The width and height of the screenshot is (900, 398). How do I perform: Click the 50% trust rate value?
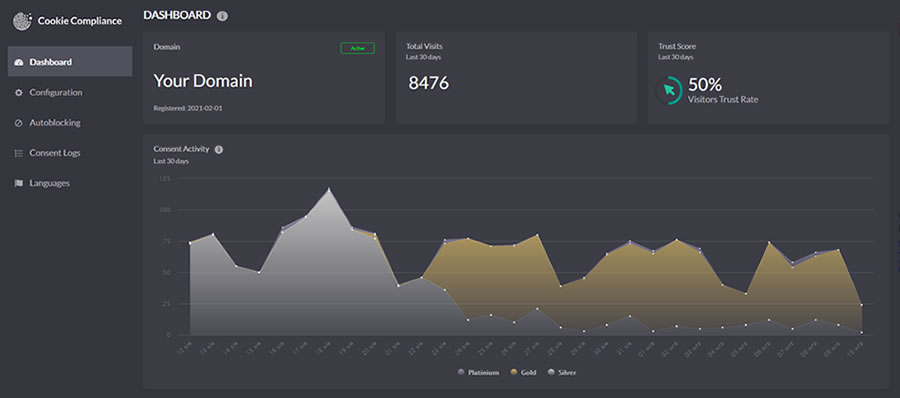click(705, 85)
